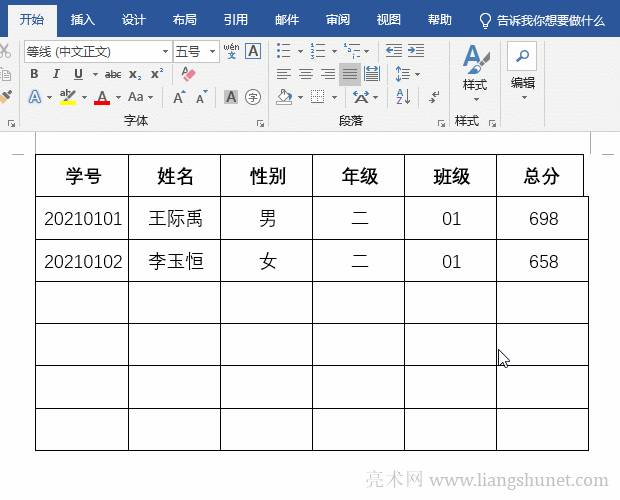
Task: Toggle Italic formatting
Action: pos(56,74)
